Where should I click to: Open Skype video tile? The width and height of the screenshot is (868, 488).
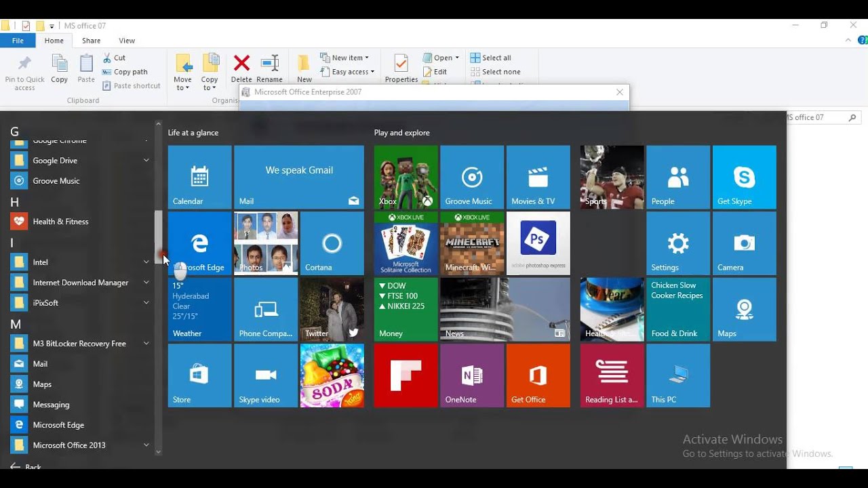pyautogui.click(x=266, y=375)
